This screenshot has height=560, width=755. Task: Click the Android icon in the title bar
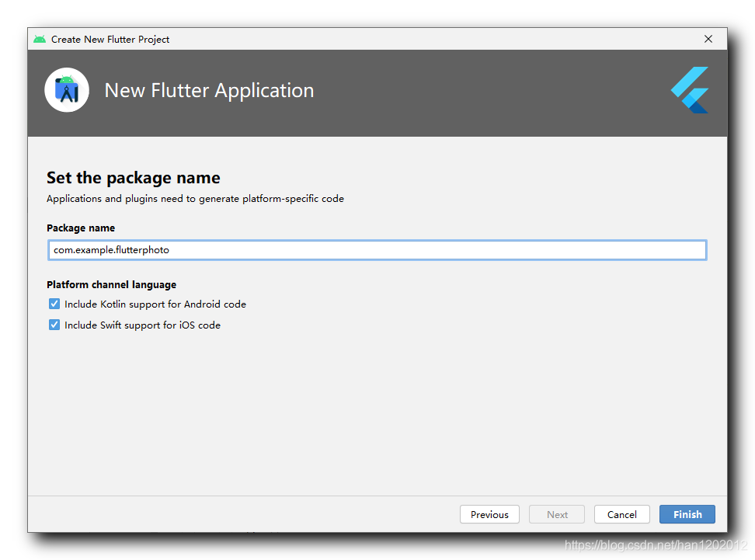(x=40, y=39)
